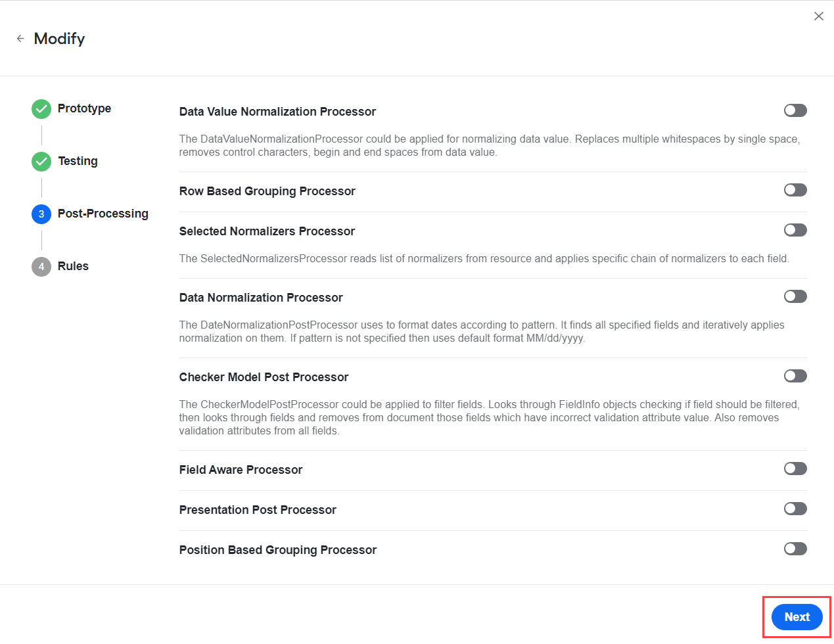The width and height of the screenshot is (834, 644).
Task: Select the Post-Processing step label
Action: click(103, 214)
